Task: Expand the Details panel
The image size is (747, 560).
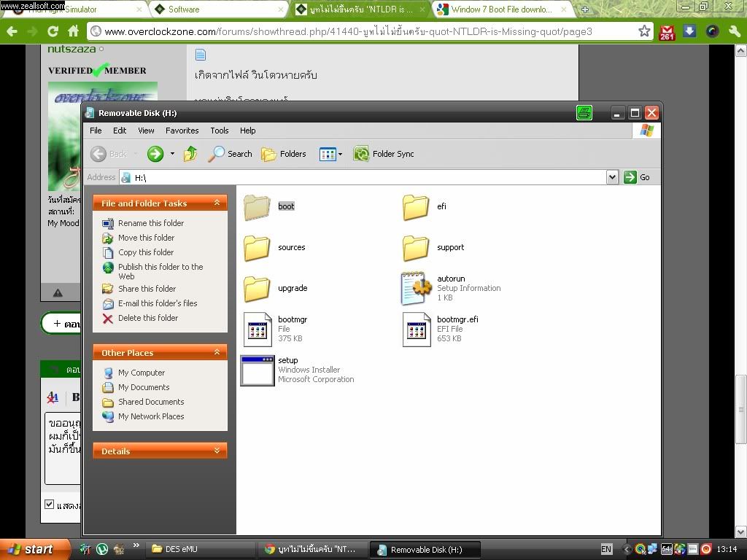Action: coord(217,451)
